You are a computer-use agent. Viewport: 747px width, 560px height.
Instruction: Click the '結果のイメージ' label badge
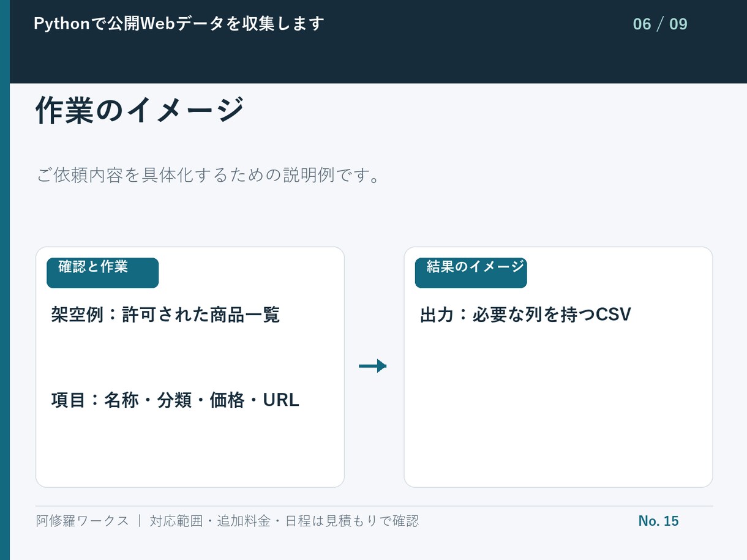tap(471, 273)
